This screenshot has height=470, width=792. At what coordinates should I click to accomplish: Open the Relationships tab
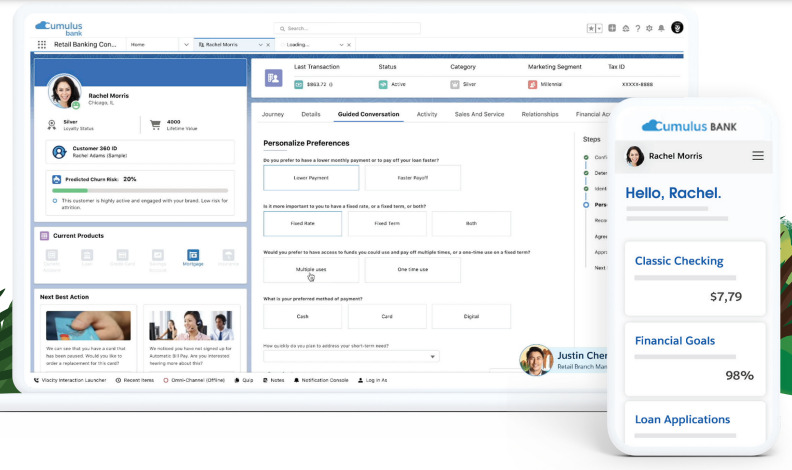tap(540, 115)
